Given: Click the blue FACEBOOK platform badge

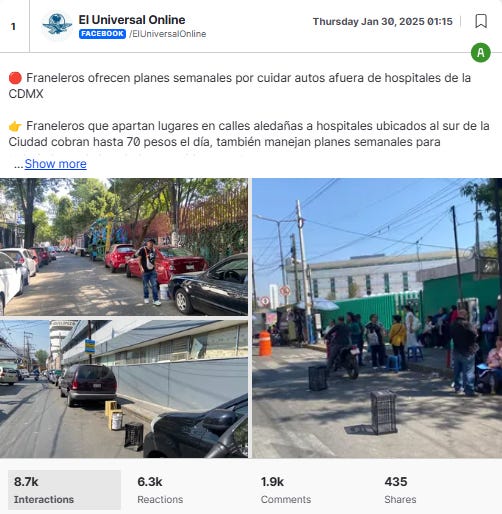Looking at the screenshot, I should [x=102, y=34].
